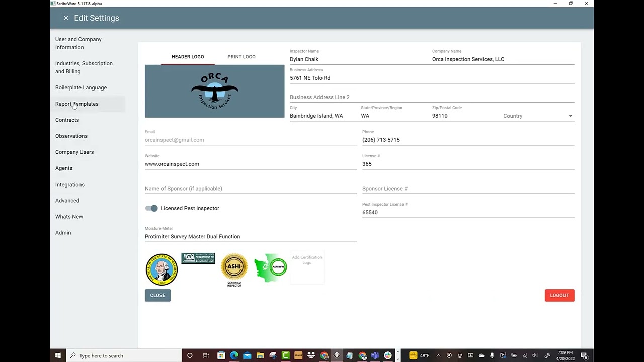This screenshot has height=362, width=644.
Task: Open Cortana from the taskbar
Action: 190,355
